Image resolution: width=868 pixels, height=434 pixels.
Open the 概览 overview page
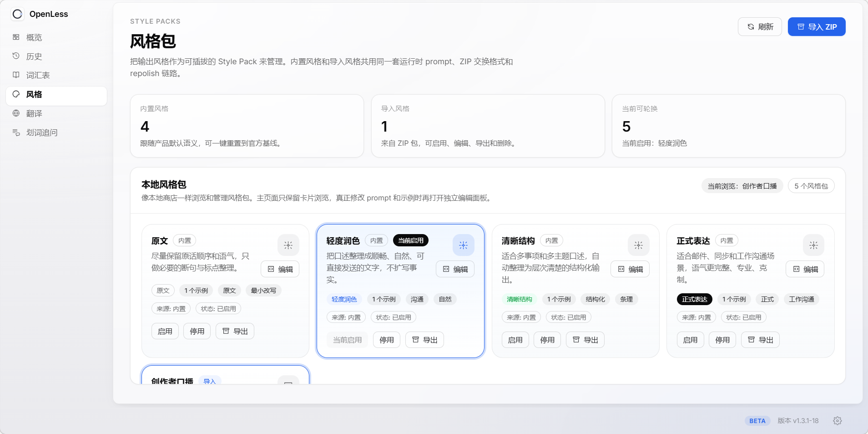point(56,37)
